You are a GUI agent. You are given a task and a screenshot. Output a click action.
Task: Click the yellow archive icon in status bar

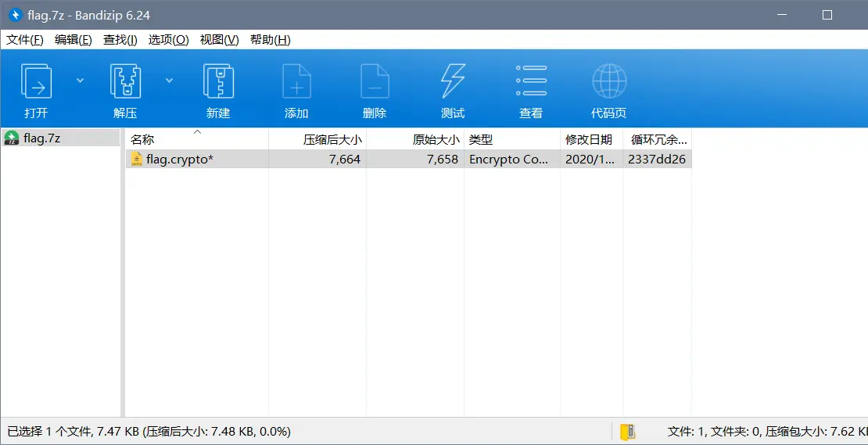coord(628,432)
